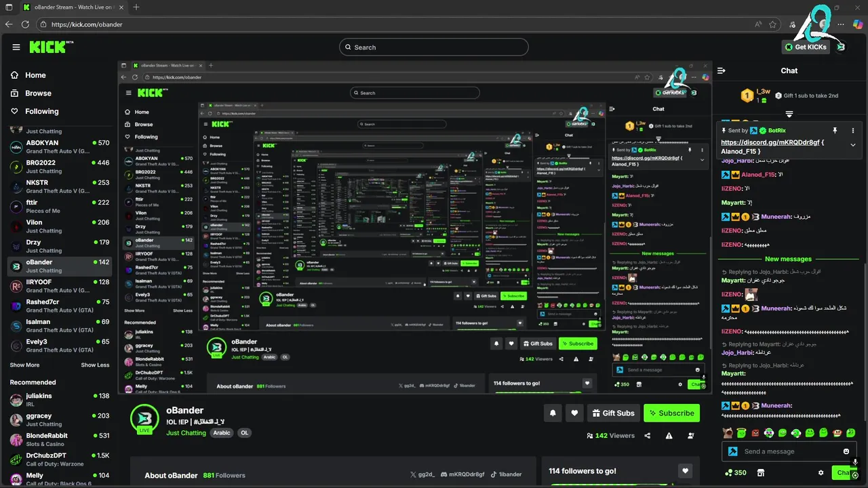The image size is (868, 488).
Task: Select the angry red emote
Action: point(755,432)
